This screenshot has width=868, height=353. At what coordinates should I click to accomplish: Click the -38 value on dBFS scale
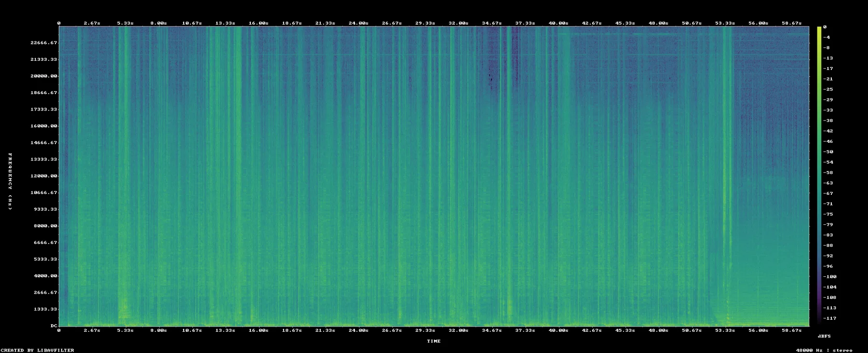click(827, 121)
